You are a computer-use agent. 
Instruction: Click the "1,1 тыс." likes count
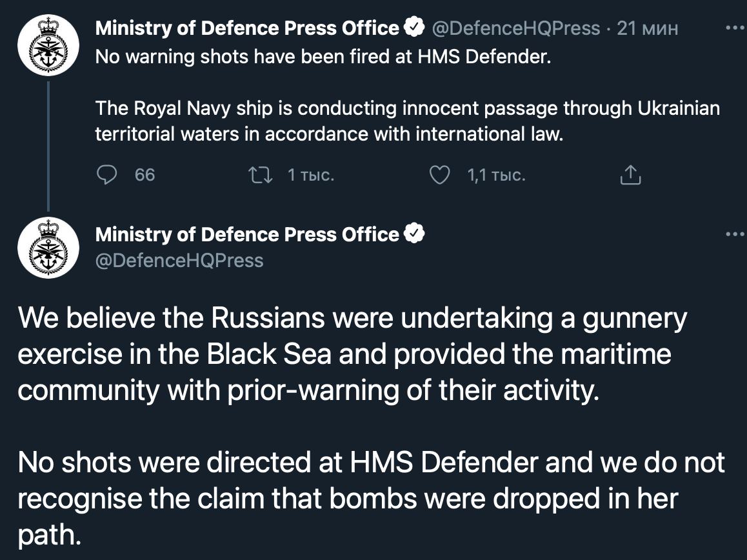coord(496,175)
